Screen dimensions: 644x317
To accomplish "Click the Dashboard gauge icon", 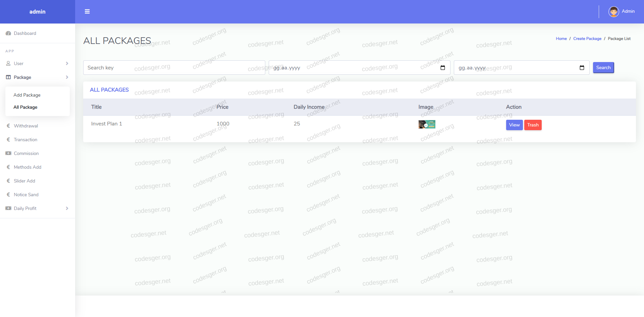I will point(8,33).
